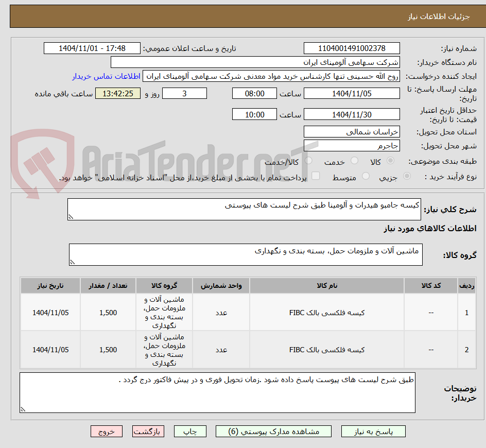The width and height of the screenshot is (486, 448).
Task: Click the page title 'جزئیات اطلاعات نیاز'
Action: click(439, 16)
